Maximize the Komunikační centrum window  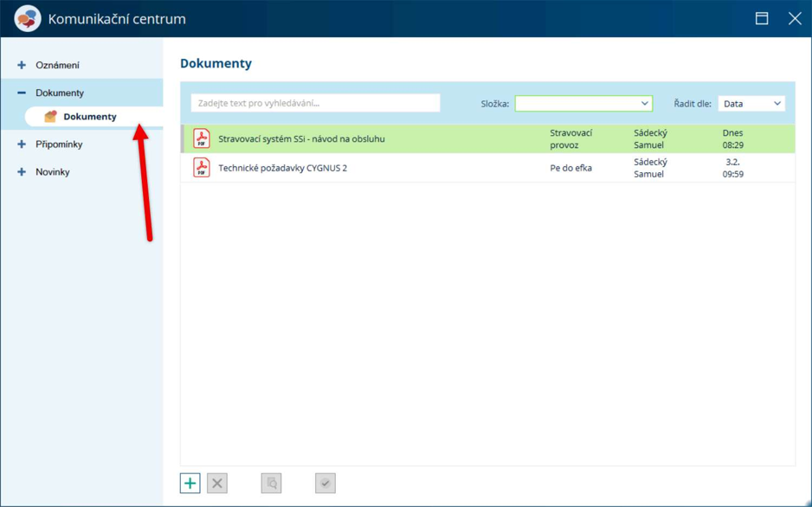tap(762, 19)
